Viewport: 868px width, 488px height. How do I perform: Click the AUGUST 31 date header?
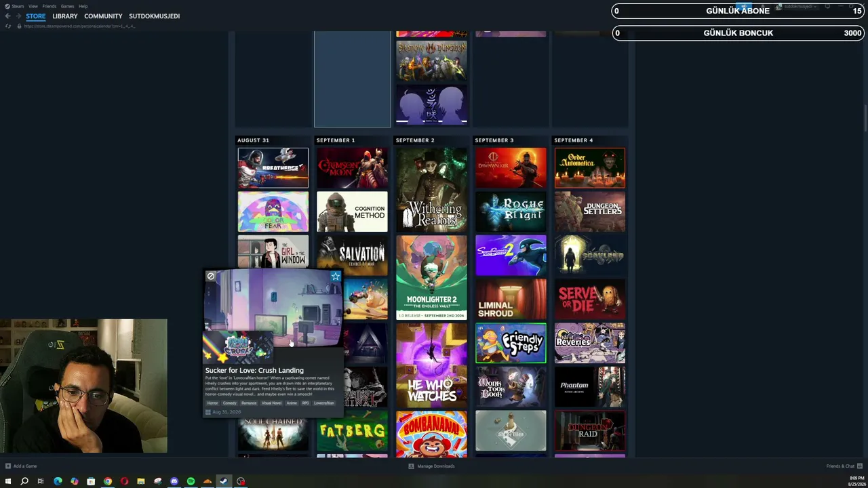[x=253, y=140]
